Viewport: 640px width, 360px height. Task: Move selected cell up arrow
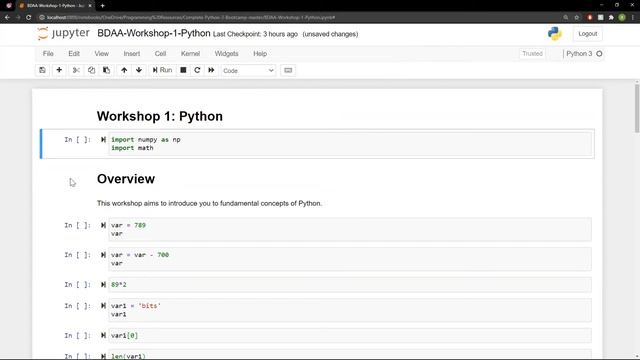pyautogui.click(x=124, y=70)
